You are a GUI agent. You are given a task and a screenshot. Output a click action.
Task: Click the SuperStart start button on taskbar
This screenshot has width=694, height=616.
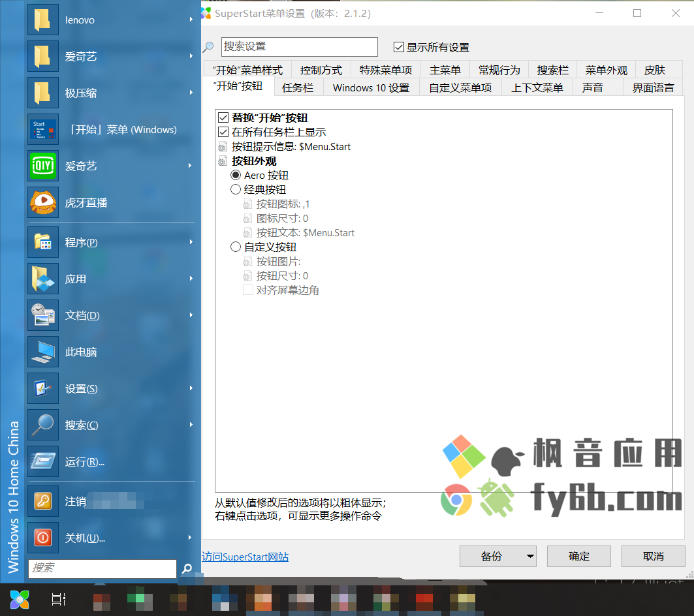[x=20, y=600]
